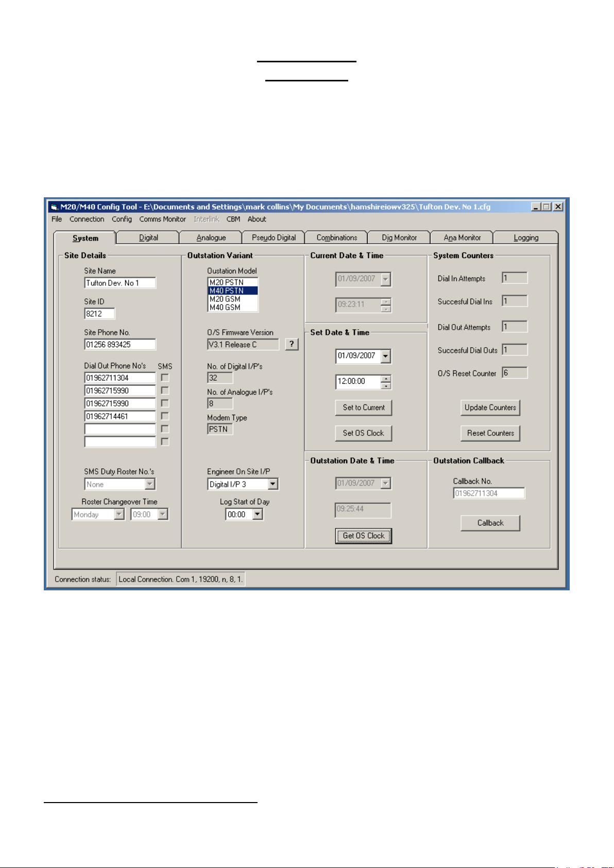Viewport: 614px width, 868px height.
Task: Click the Config Tool title bar icon
Action: point(54,207)
